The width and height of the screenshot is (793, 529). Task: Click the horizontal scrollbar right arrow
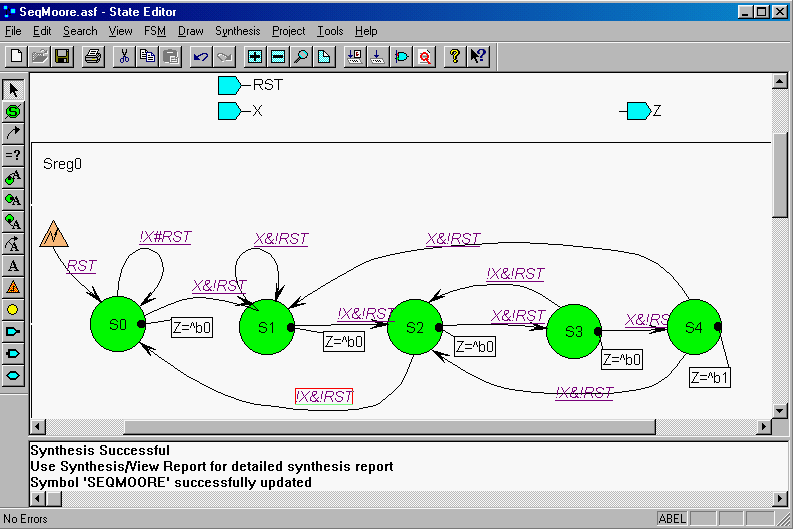click(765, 427)
